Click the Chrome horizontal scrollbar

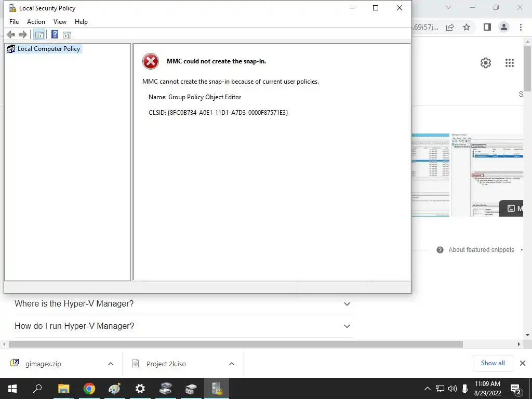[x=235, y=344]
